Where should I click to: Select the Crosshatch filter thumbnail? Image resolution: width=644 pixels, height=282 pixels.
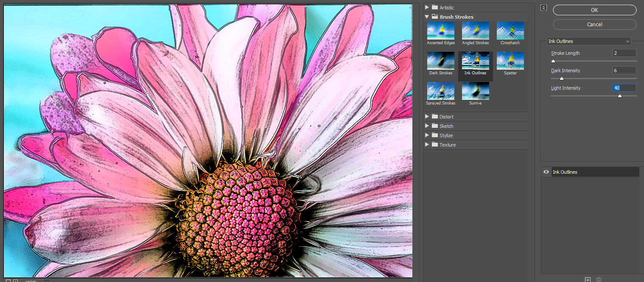pyautogui.click(x=510, y=31)
